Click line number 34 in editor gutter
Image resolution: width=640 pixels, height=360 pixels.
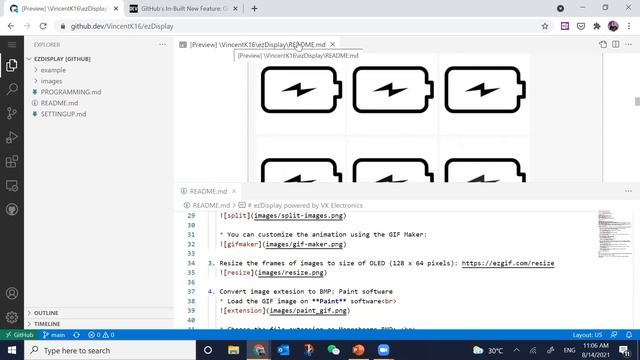click(191, 263)
